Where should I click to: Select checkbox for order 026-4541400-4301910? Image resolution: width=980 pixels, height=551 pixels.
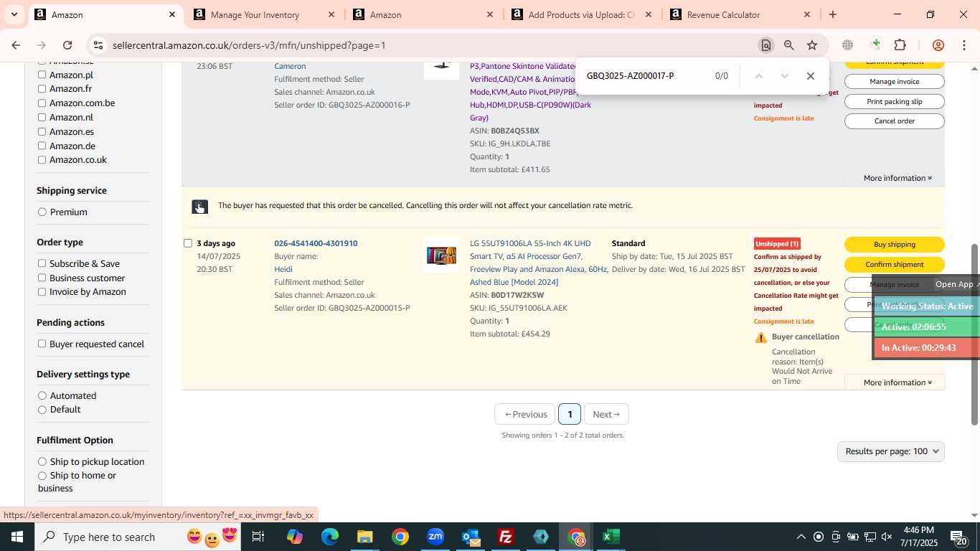(x=188, y=243)
